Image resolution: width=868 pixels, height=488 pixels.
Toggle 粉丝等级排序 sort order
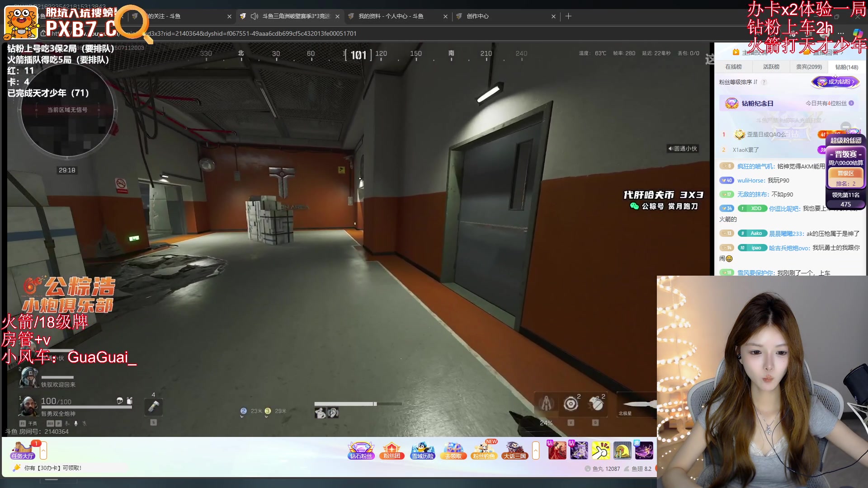[738, 82]
